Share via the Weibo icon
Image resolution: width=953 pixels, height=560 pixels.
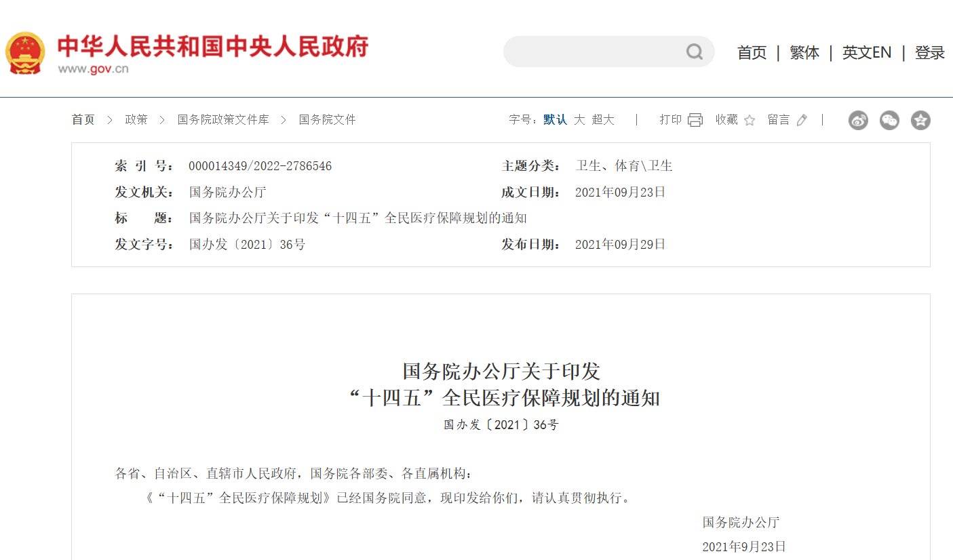pyautogui.click(x=858, y=121)
